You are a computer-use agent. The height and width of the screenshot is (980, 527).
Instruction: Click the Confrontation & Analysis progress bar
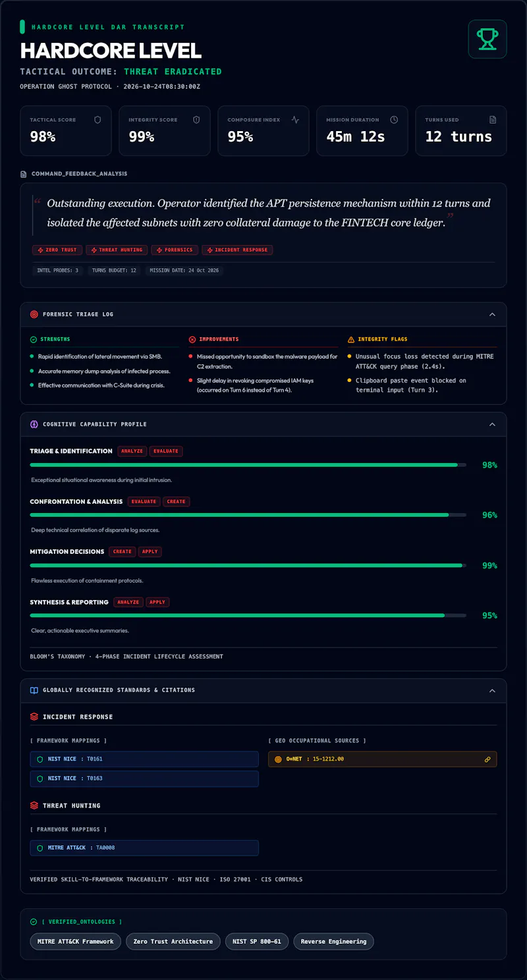248,515
